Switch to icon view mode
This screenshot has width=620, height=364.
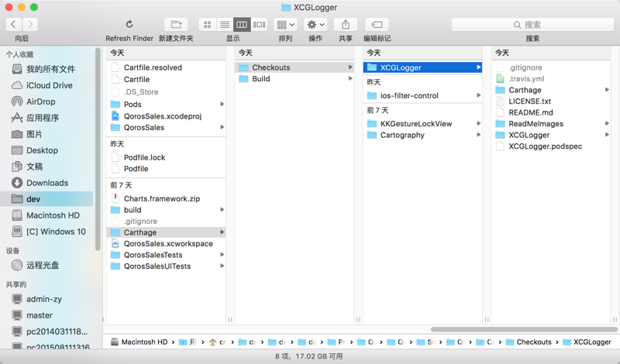click(x=207, y=25)
